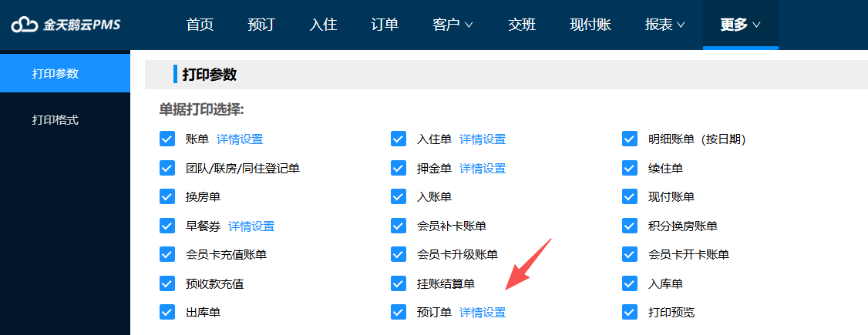Go to the 预订 page
The height and width of the screenshot is (335, 868).
click(261, 25)
